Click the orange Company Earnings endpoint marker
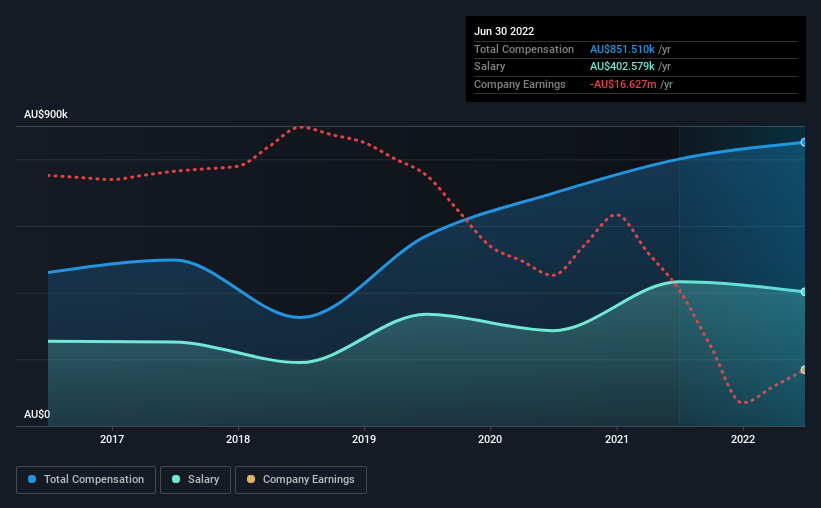The width and height of the screenshot is (821, 508). (x=803, y=370)
